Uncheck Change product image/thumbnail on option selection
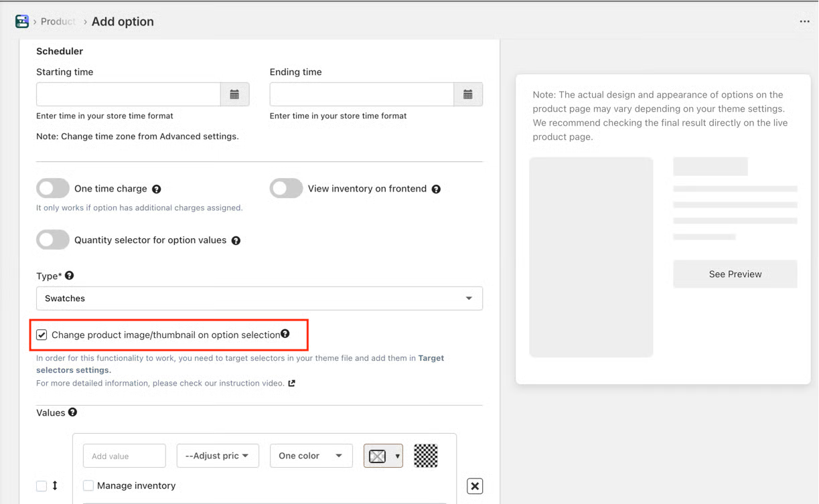The image size is (819, 504). point(42,335)
